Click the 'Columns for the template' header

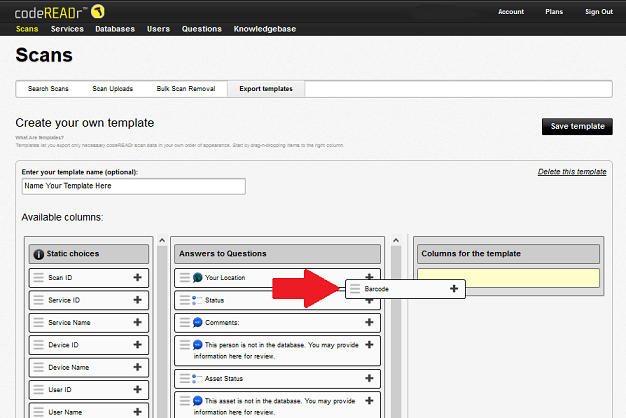tap(508, 254)
